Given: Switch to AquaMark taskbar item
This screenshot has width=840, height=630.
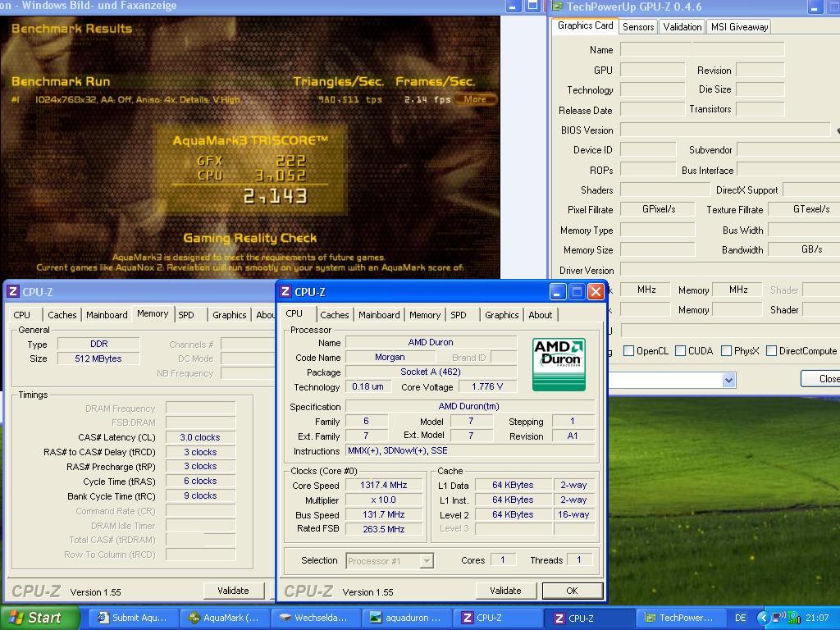Looking at the screenshot, I should point(225,618).
